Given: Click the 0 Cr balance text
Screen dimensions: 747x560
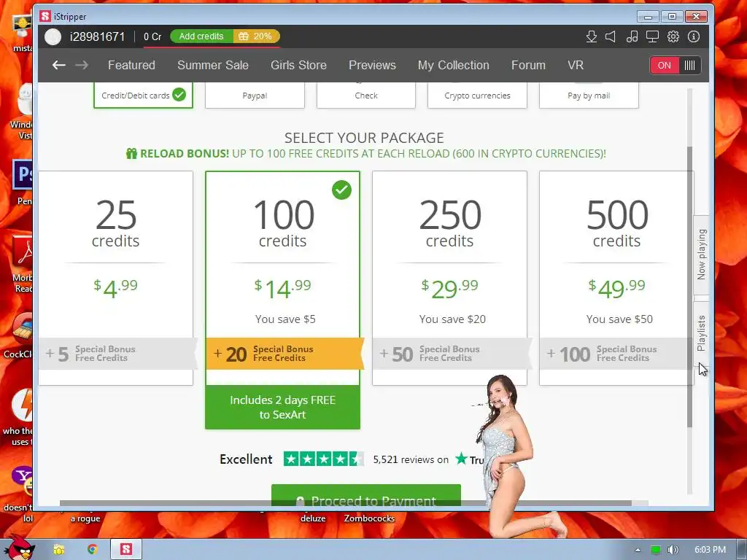Looking at the screenshot, I should click(x=152, y=36).
